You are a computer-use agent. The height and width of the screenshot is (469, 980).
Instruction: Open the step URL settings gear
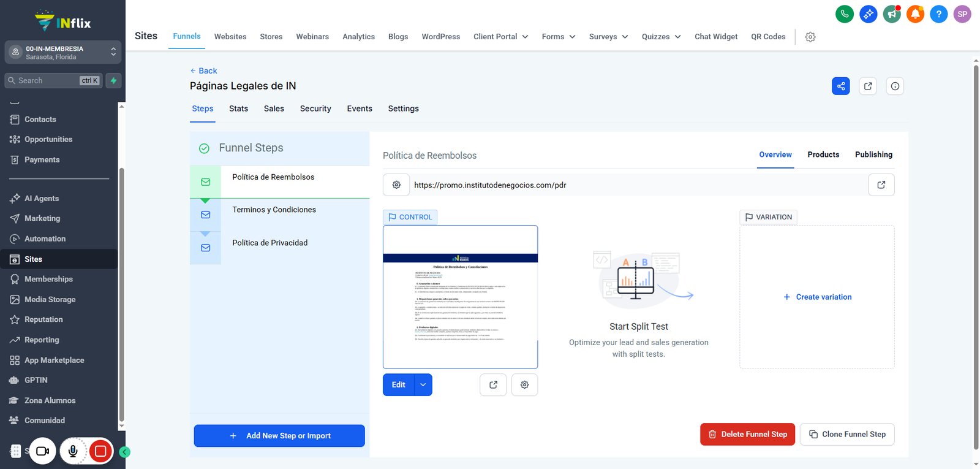396,185
